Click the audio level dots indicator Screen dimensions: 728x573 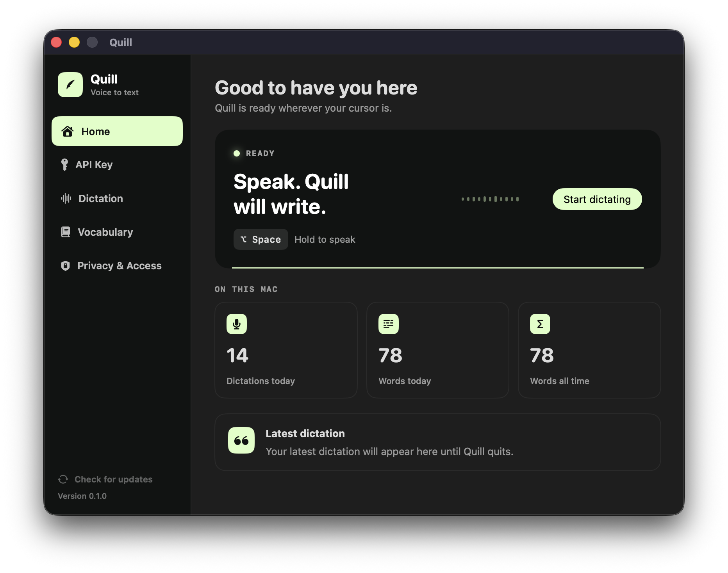(490, 199)
